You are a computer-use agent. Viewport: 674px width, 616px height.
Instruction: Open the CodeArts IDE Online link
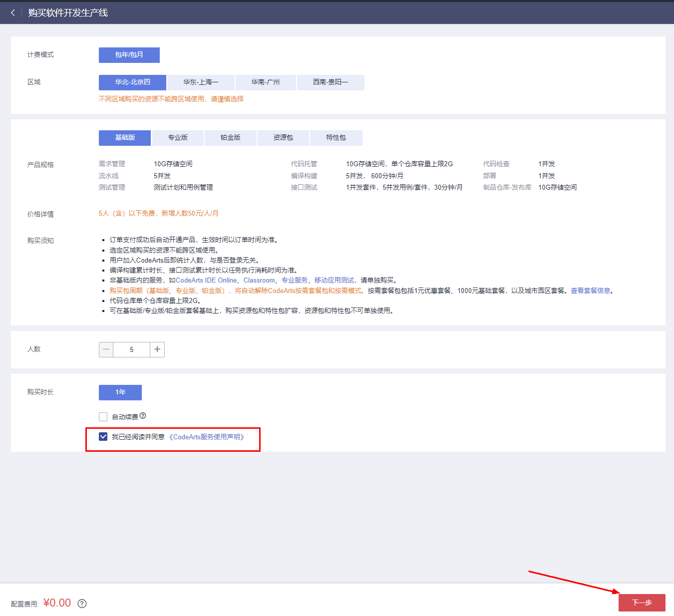tap(206, 281)
